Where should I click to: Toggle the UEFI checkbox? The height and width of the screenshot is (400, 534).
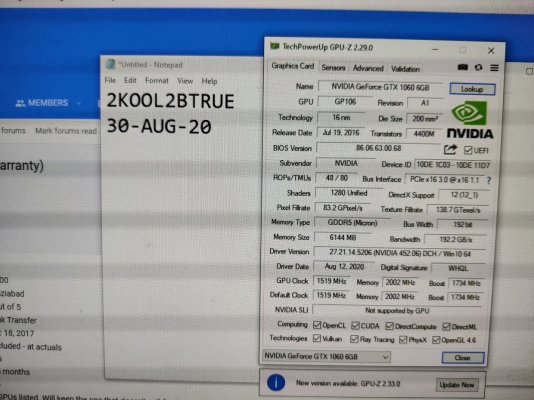[468, 150]
